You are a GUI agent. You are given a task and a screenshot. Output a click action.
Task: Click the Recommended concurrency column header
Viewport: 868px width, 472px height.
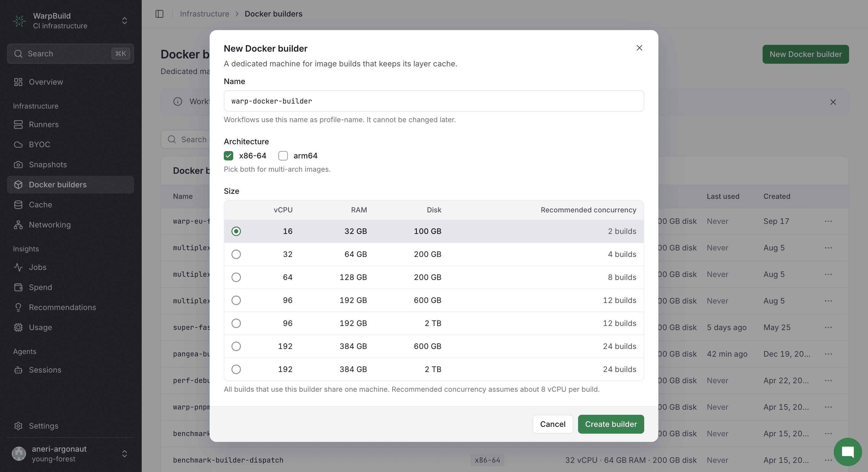(x=588, y=210)
